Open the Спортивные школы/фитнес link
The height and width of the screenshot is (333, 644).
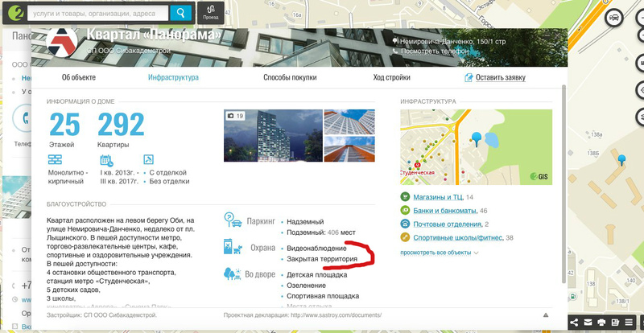pyautogui.click(x=458, y=238)
